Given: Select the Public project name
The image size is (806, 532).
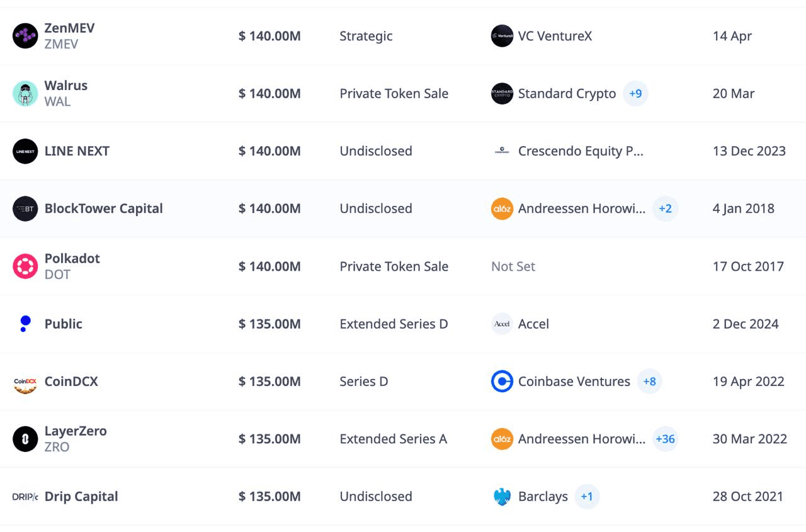Looking at the screenshot, I should click(63, 324).
